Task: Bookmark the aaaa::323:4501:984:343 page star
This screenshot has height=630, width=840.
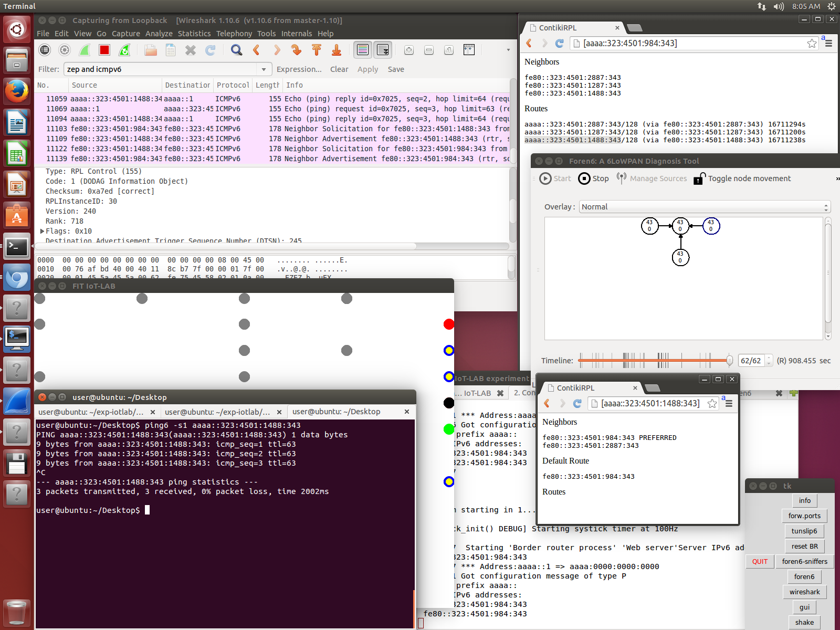Action: pyautogui.click(x=812, y=43)
